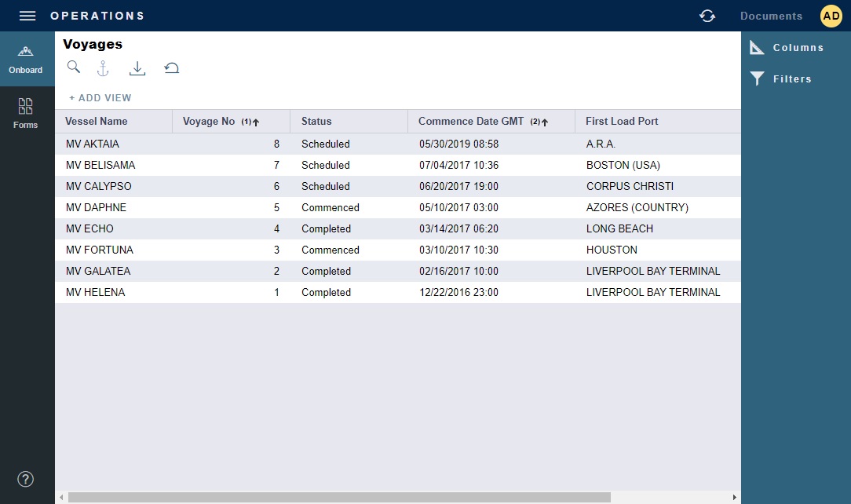This screenshot has width=851, height=504.
Task: Open the hamburger navigation menu
Action: (27, 16)
